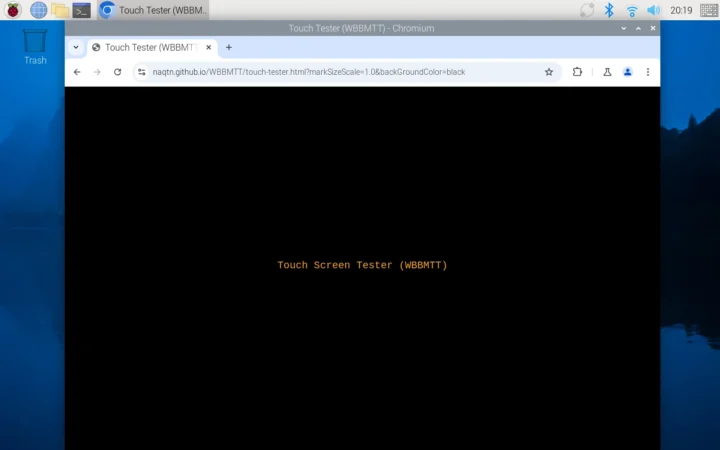The image size is (720, 450).
Task: Open the volume control speaker icon
Action: (653, 10)
